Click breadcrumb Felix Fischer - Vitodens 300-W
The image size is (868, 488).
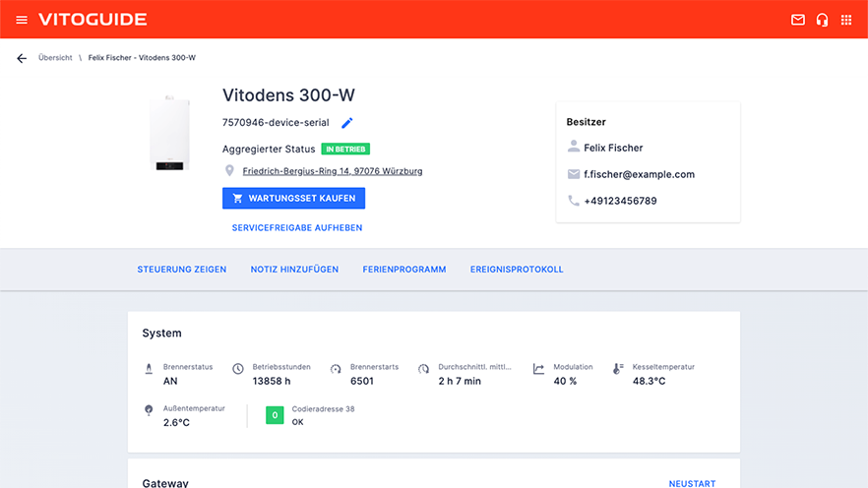pos(142,57)
